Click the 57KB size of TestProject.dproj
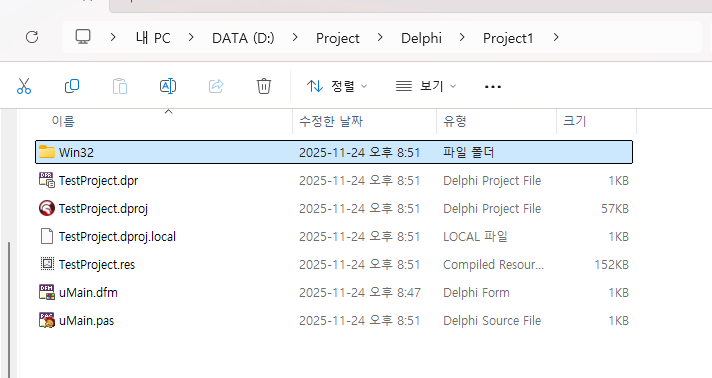The image size is (712, 378). [615, 209]
